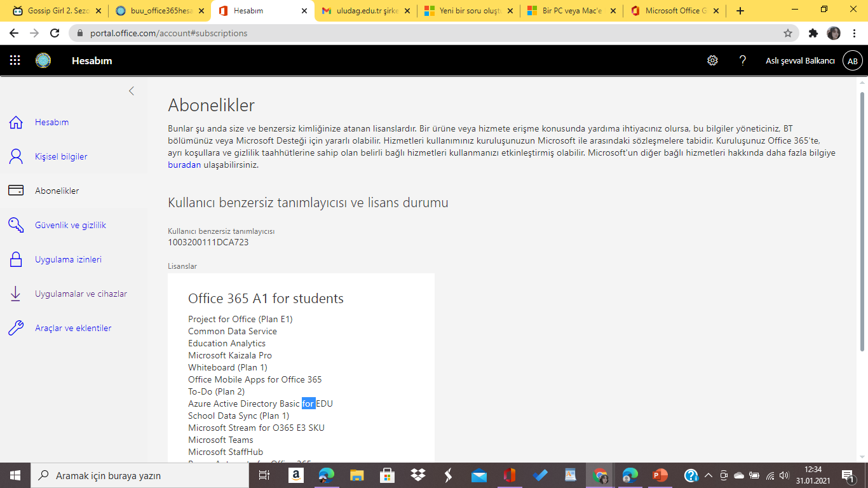Open Kişisel bilgiler in the sidebar
868x488 pixels.
(x=61, y=156)
